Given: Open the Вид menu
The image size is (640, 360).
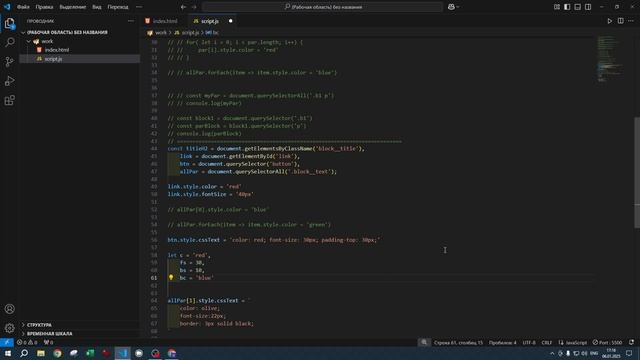Looking at the screenshot, I should (x=97, y=7).
